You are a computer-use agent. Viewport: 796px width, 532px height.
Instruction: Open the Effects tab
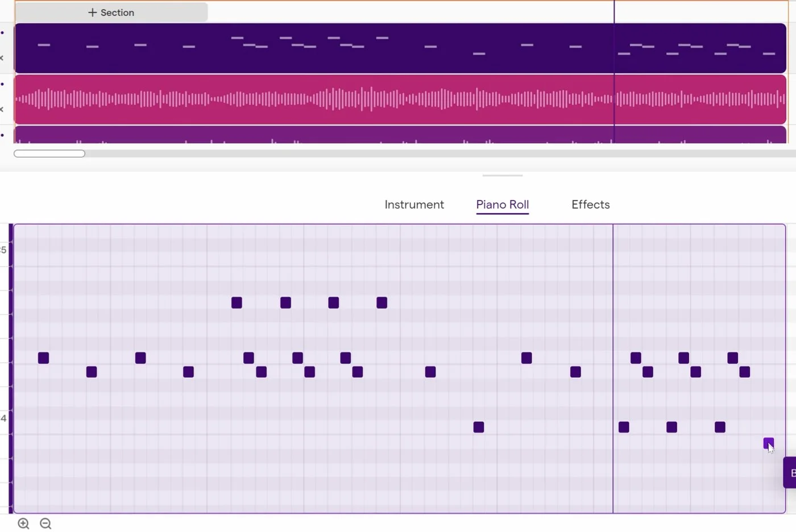(591, 205)
